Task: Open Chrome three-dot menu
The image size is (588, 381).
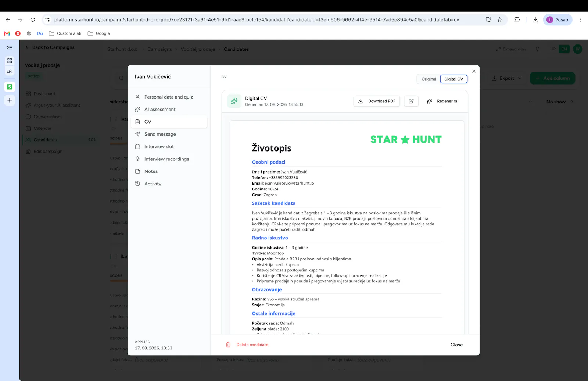Action: coord(580,20)
